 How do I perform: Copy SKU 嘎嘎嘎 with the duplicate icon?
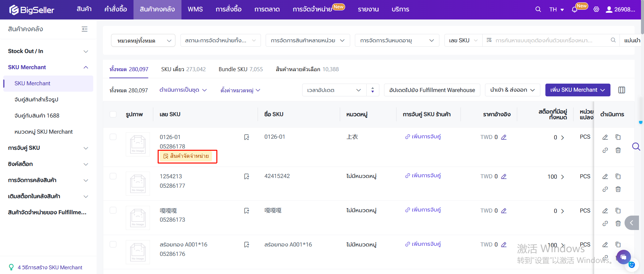pos(618,211)
